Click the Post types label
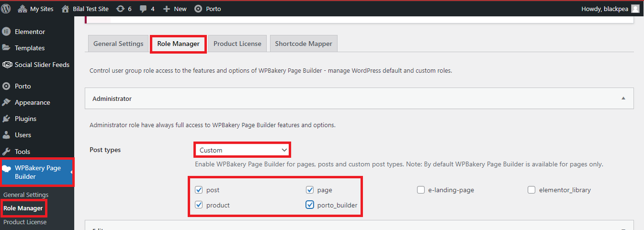644x230 pixels. tap(105, 150)
